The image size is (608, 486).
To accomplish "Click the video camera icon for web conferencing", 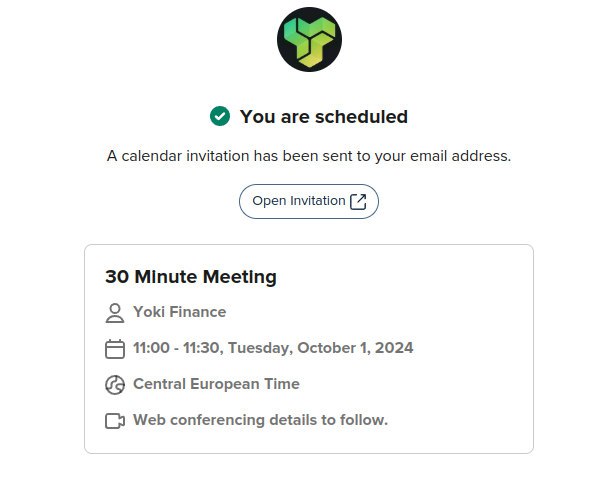I will (x=115, y=421).
